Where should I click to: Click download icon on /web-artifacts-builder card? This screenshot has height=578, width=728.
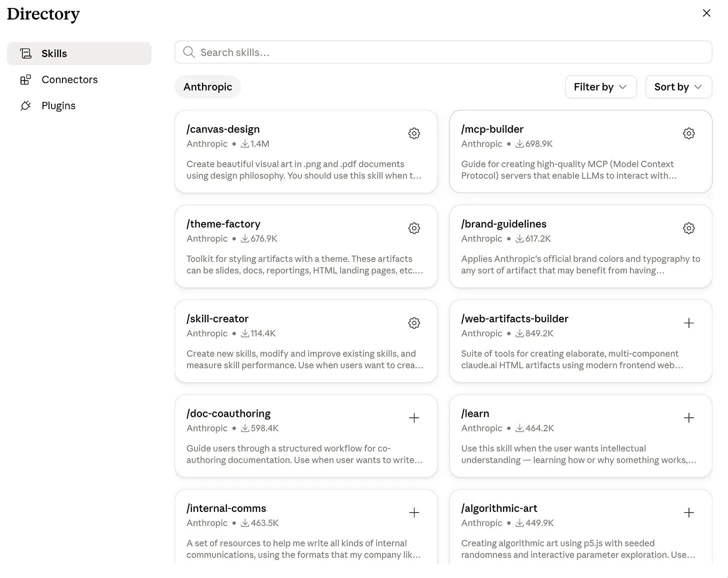tap(520, 333)
